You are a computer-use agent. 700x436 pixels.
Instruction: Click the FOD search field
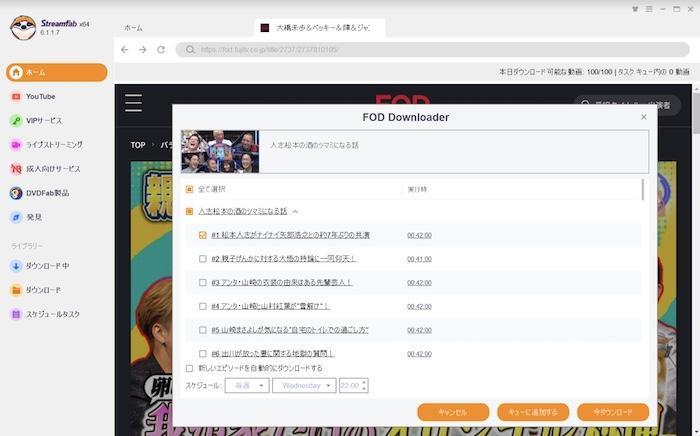pyautogui.click(x=627, y=105)
